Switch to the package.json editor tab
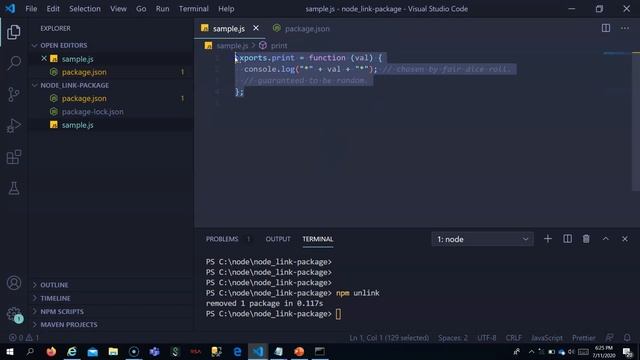This screenshot has height=360, width=640. pyautogui.click(x=302, y=29)
